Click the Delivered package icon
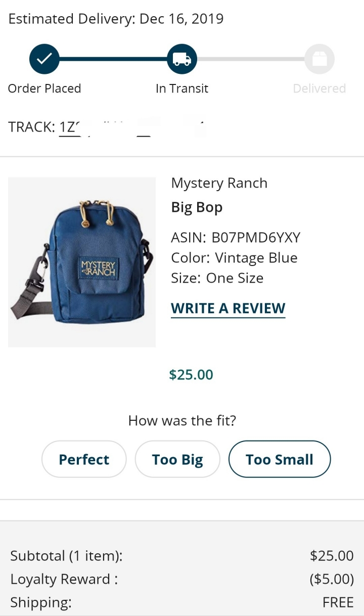The image size is (364, 616). [x=320, y=59]
